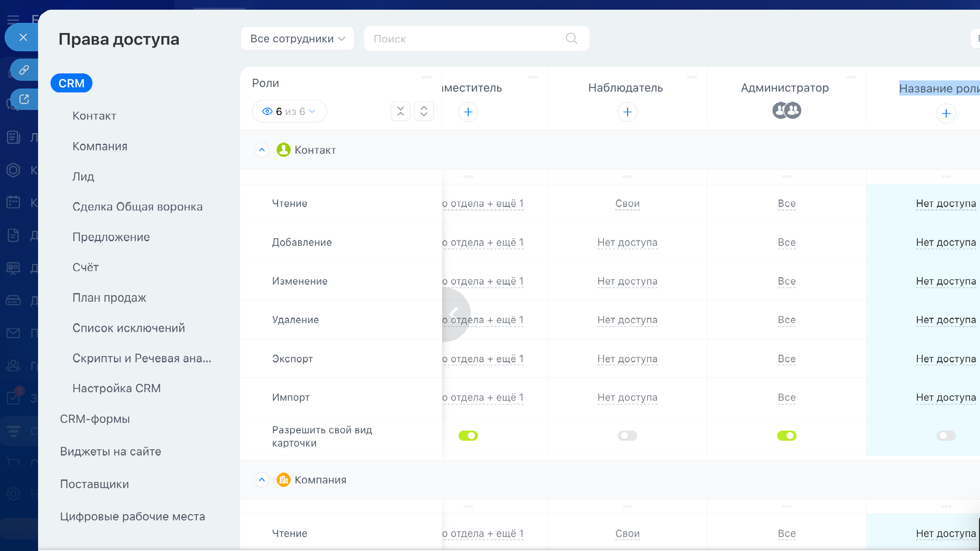Image resolution: width=980 pixels, height=551 pixels.
Task: Open the 6 из 6 visible roles dropdown
Action: pos(289,111)
